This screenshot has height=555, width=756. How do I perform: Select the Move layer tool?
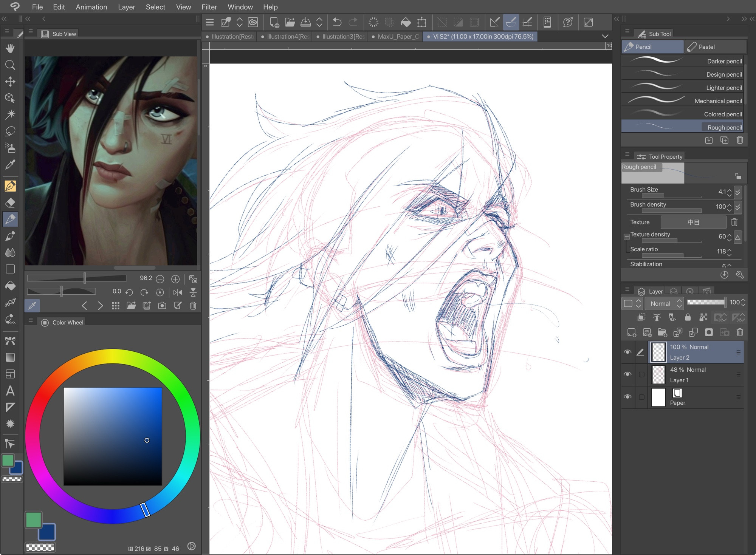10,81
